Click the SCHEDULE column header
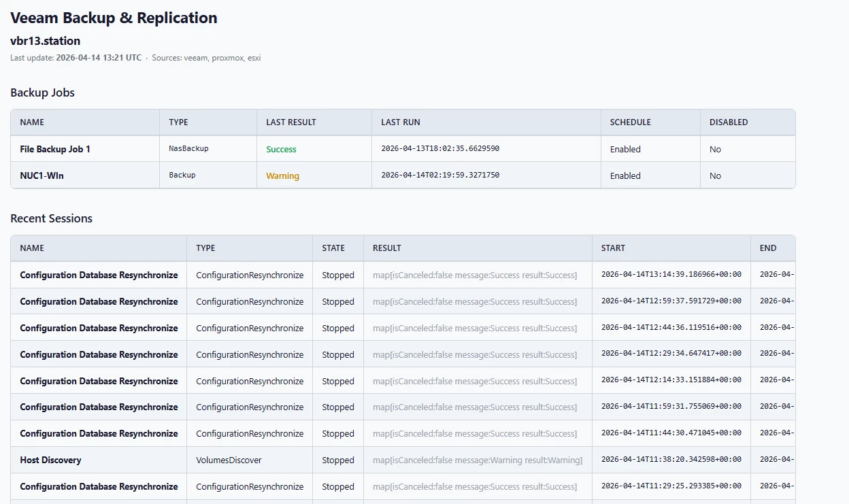The width and height of the screenshot is (849, 504). click(630, 122)
